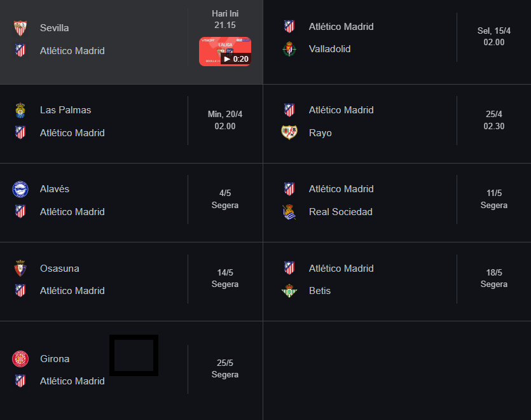Click the Alavés round crest
The image size is (531, 420).
point(20,189)
